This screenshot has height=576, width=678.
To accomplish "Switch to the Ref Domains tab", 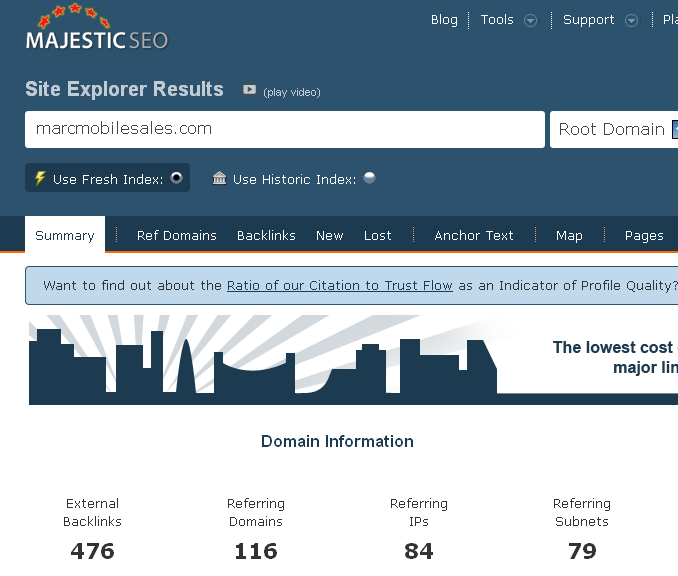I will click(176, 236).
